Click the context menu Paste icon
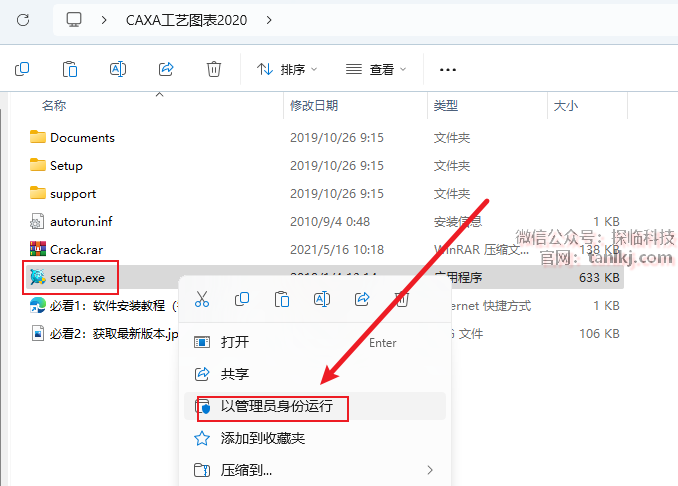This screenshot has width=678, height=486. click(282, 299)
